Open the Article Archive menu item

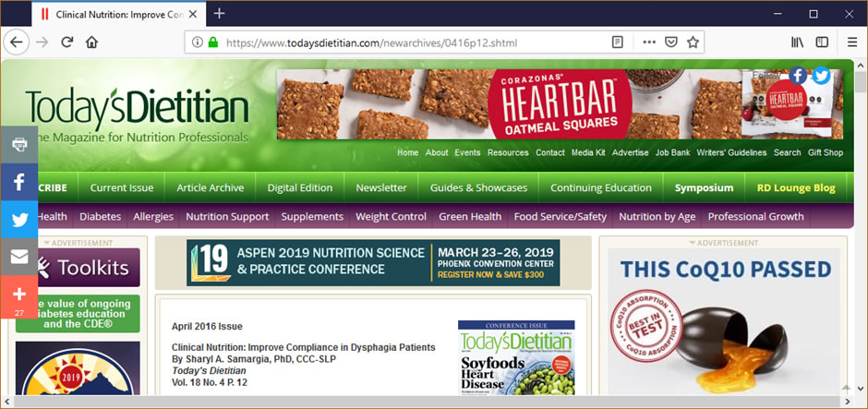(x=211, y=188)
